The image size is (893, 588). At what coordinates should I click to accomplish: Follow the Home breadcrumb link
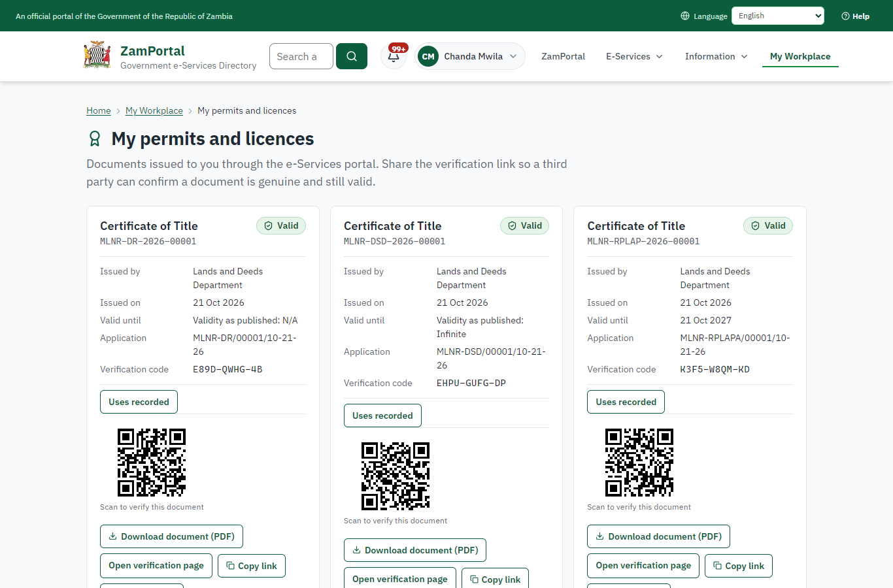pyautogui.click(x=99, y=110)
